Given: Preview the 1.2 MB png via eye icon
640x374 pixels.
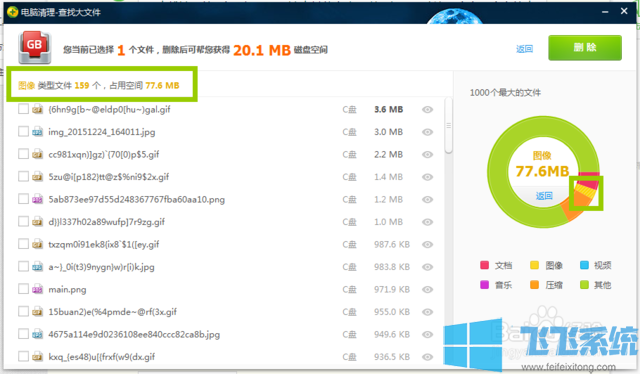Looking at the screenshot, I should tap(427, 199).
